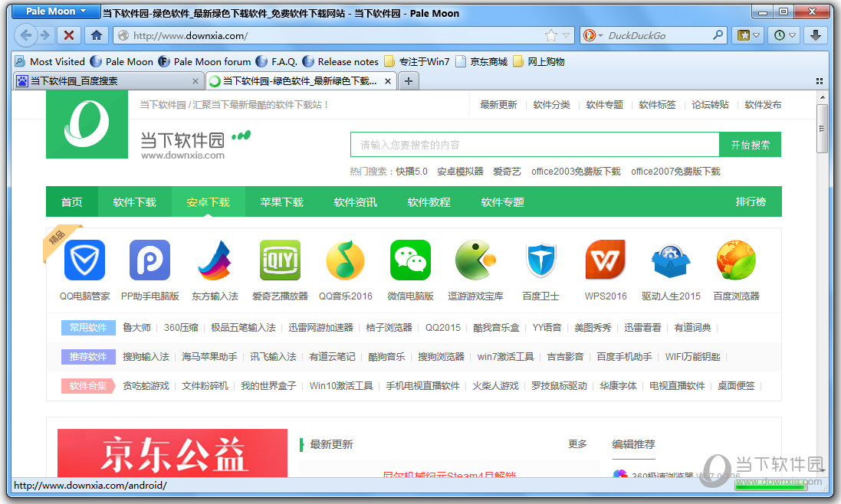Screen dimensions: 841x504
Task: Open 逗游游戏宝库 app icon
Action: 476,260
